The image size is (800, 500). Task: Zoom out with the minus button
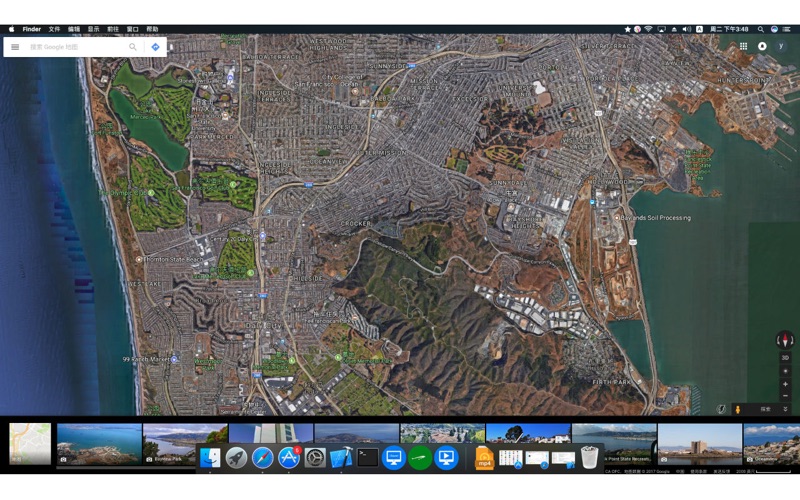tap(785, 396)
